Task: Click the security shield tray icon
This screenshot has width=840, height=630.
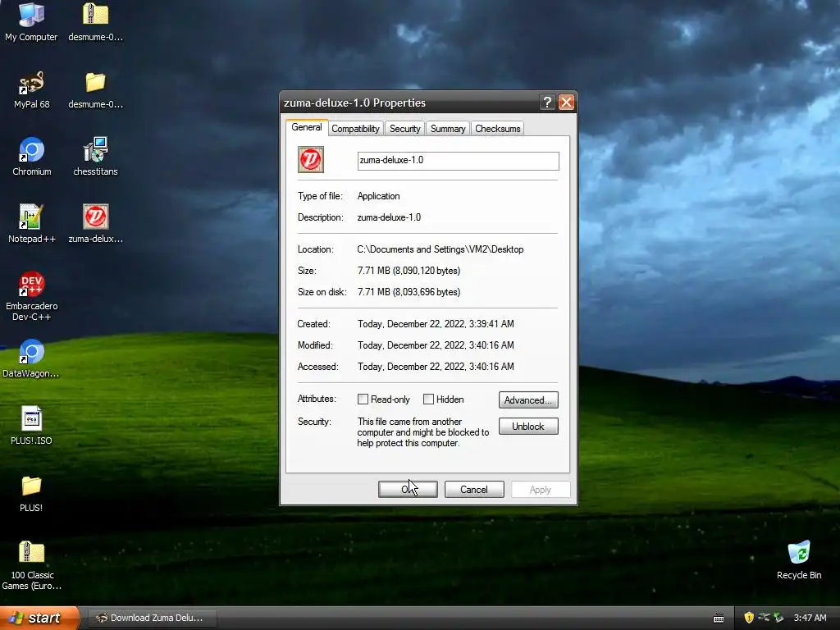Action: (749, 618)
